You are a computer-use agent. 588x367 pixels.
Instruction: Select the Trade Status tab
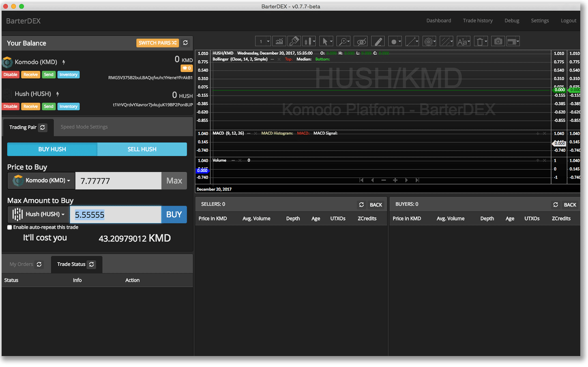pos(77,264)
